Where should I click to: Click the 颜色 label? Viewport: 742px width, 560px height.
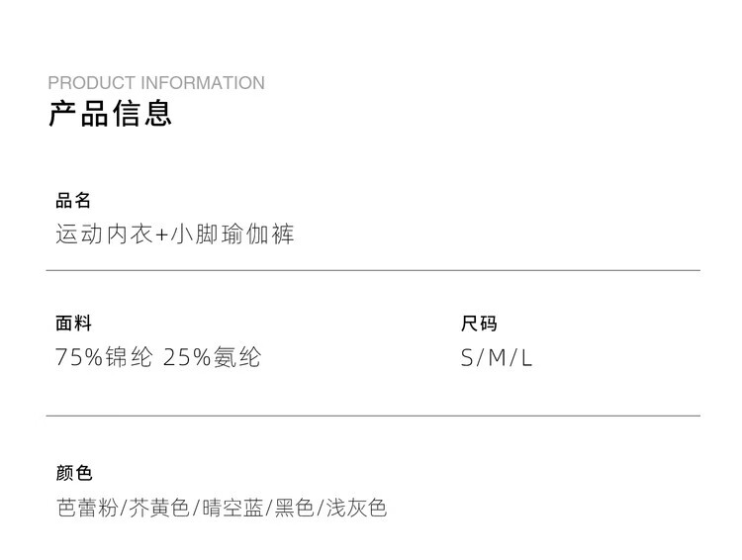click(x=73, y=474)
